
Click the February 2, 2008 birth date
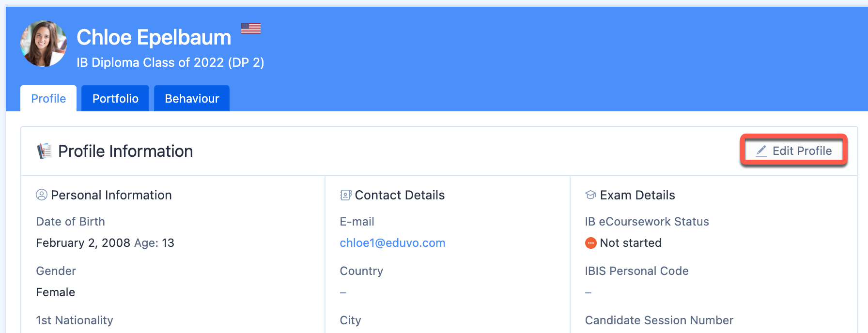click(83, 243)
